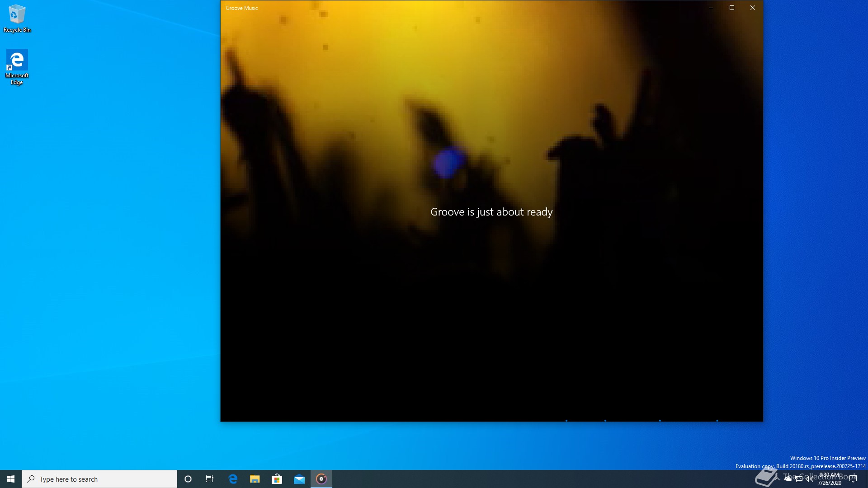868x488 pixels.
Task: Click the Show desktop strip on the taskbar
Action: point(866,479)
